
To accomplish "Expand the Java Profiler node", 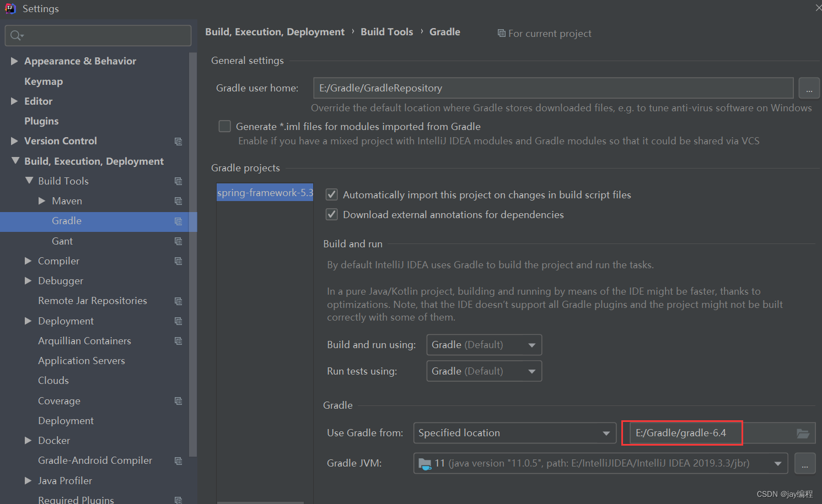I will [28, 481].
